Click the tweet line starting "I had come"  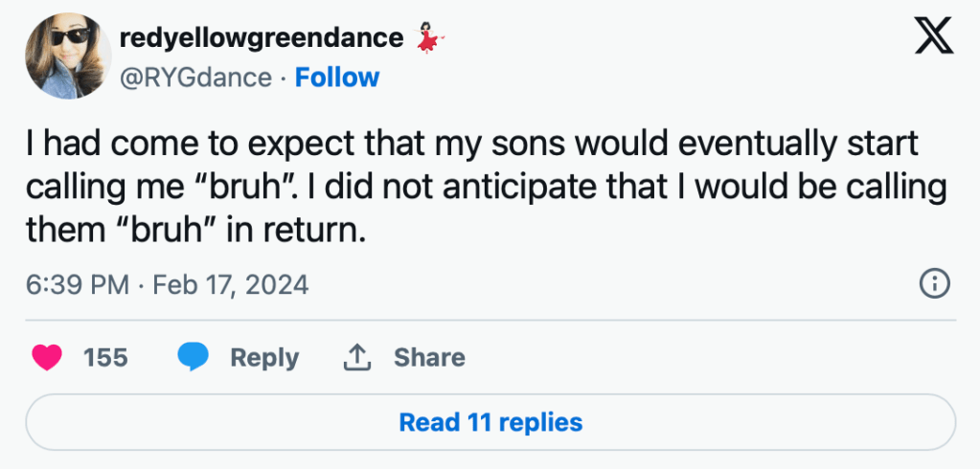(472, 145)
